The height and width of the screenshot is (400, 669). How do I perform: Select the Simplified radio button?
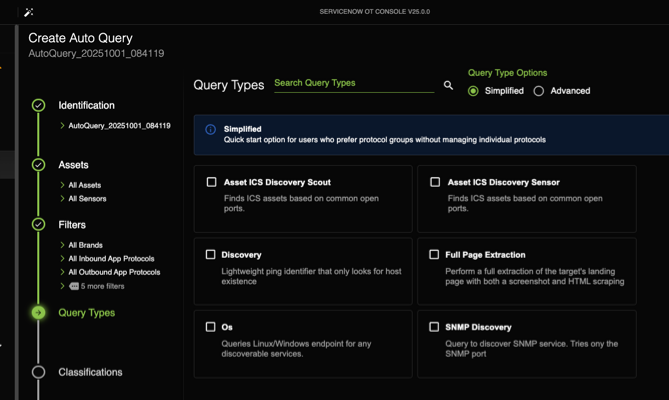tap(473, 91)
